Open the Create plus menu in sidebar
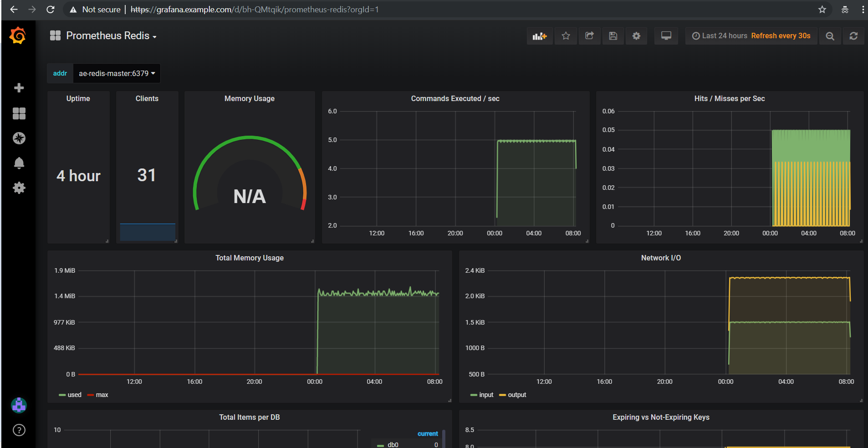 click(19, 88)
